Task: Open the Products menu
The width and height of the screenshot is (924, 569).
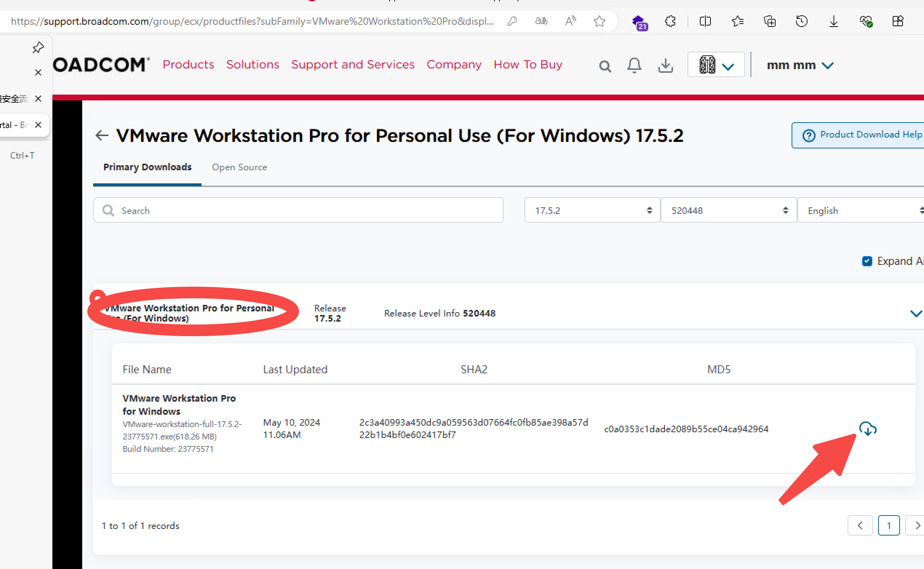Action: pyautogui.click(x=188, y=64)
